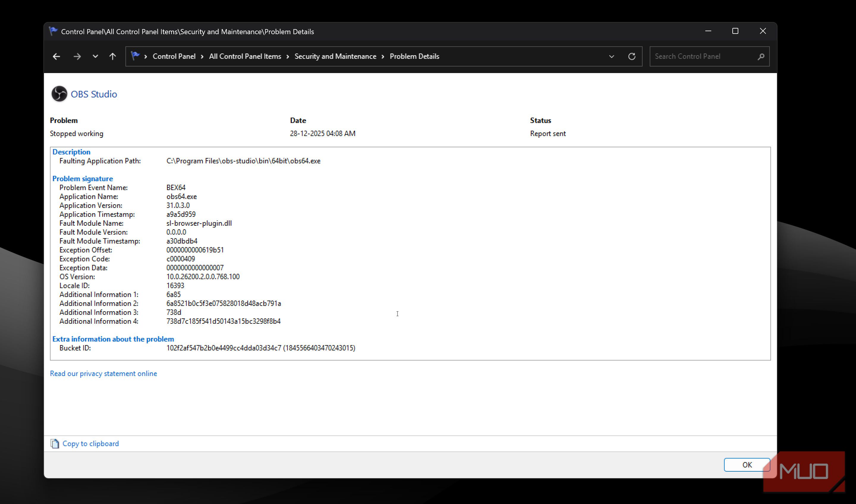Click Copy to clipboard link
Image resolution: width=856 pixels, height=504 pixels.
point(90,443)
